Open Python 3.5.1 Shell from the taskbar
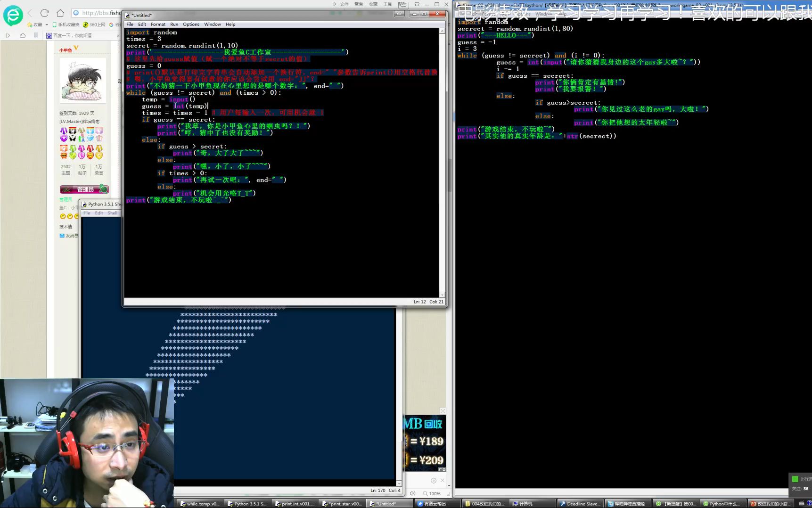This screenshot has height=508, width=812. (x=247, y=504)
